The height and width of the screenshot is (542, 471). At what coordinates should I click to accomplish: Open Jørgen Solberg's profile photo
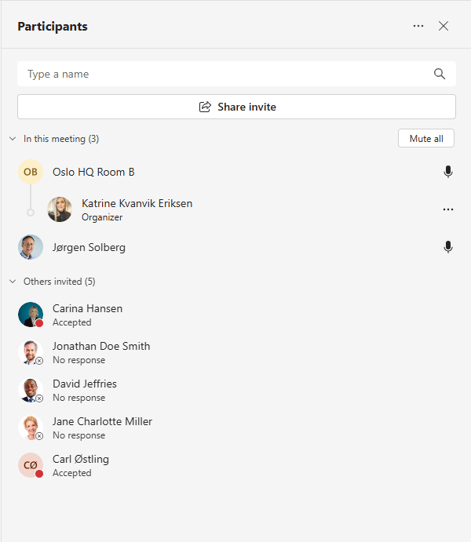click(30, 247)
